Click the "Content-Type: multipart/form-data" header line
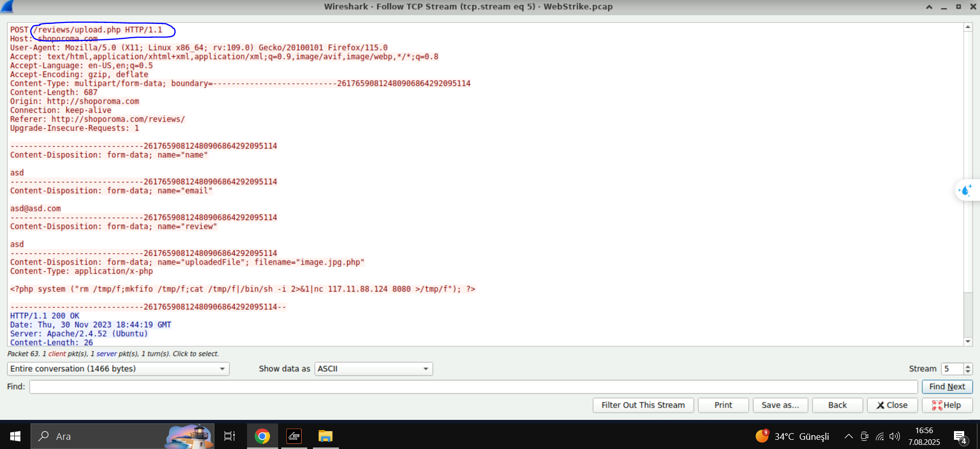Screen dimensions: 980x449 pyautogui.click(x=240, y=83)
